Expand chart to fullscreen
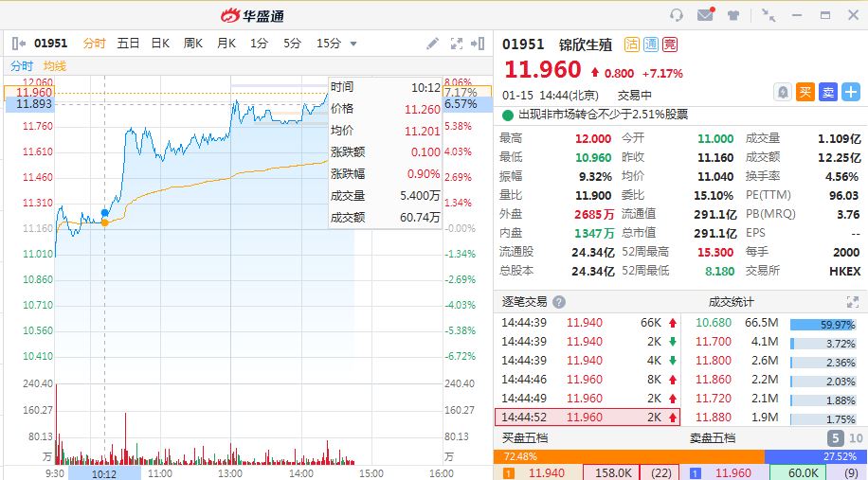868x480 pixels. (456, 44)
